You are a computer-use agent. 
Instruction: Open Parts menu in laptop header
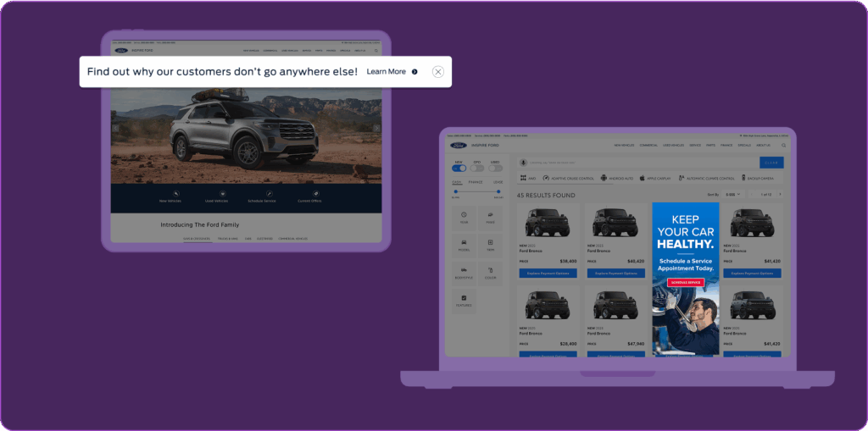tap(711, 145)
